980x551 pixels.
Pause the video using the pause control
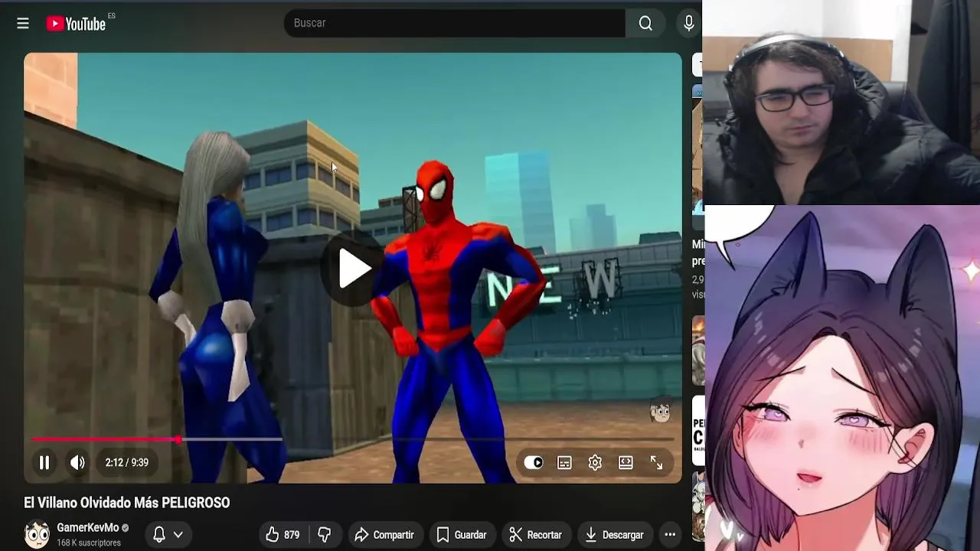pos(44,462)
